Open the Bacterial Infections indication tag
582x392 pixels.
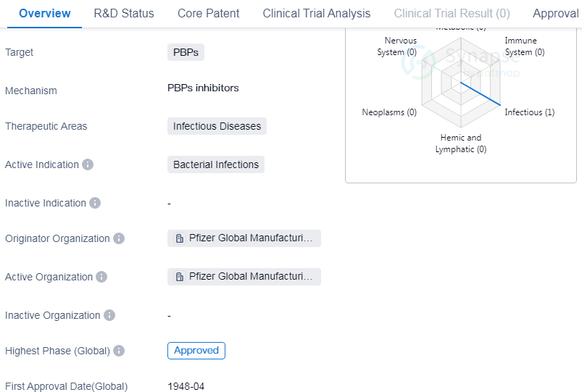[215, 164]
